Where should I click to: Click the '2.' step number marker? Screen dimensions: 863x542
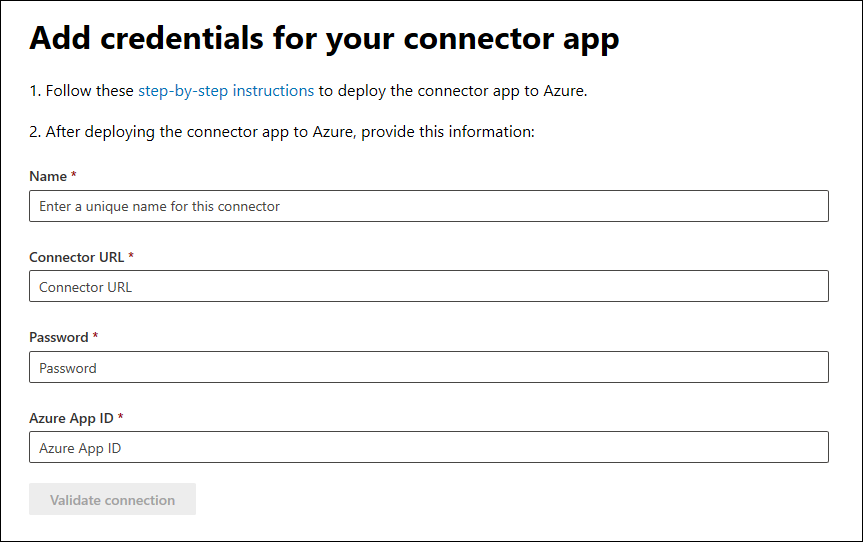click(35, 132)
